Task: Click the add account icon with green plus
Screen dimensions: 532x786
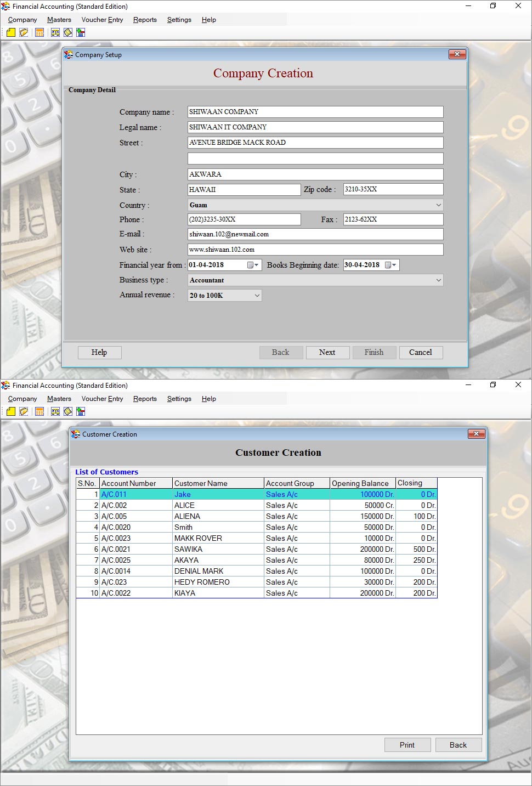Action: coord(80,32)
